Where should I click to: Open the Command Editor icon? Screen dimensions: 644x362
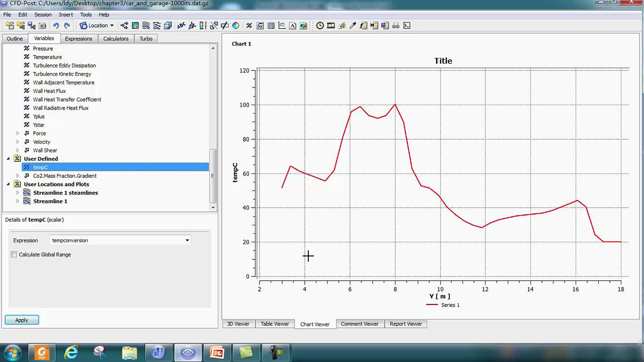point(407,26)
